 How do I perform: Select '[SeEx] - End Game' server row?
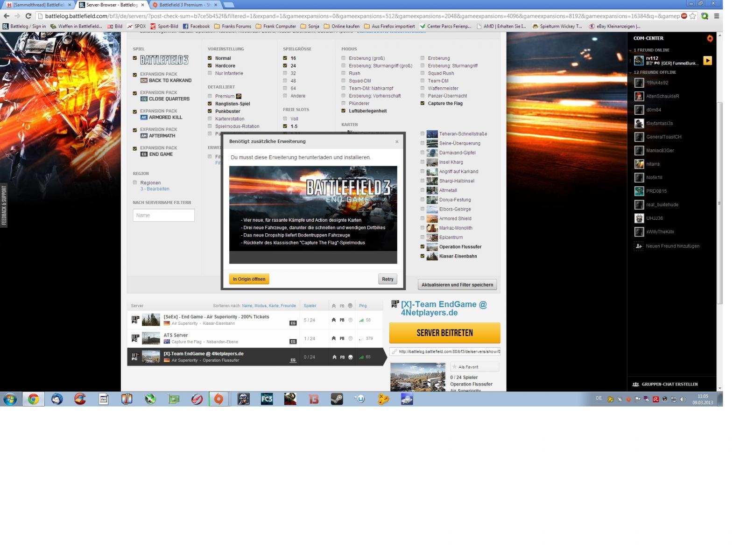tap(255, 320)
